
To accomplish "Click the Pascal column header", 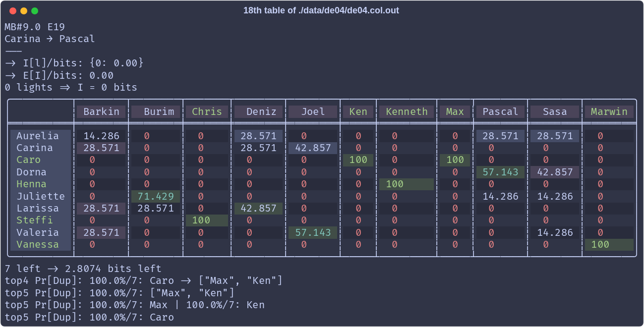I will click(x=500, y=111).
